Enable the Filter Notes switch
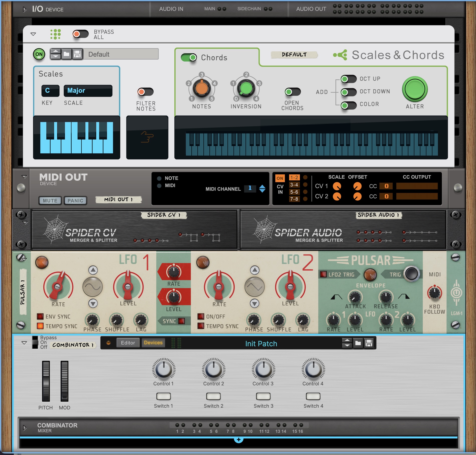 click(145, 92)
